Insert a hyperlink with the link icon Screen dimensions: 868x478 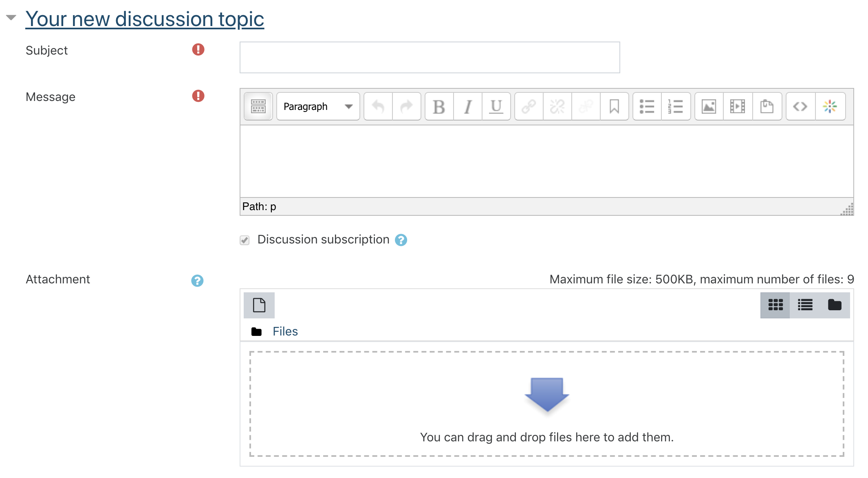[529, 107]
